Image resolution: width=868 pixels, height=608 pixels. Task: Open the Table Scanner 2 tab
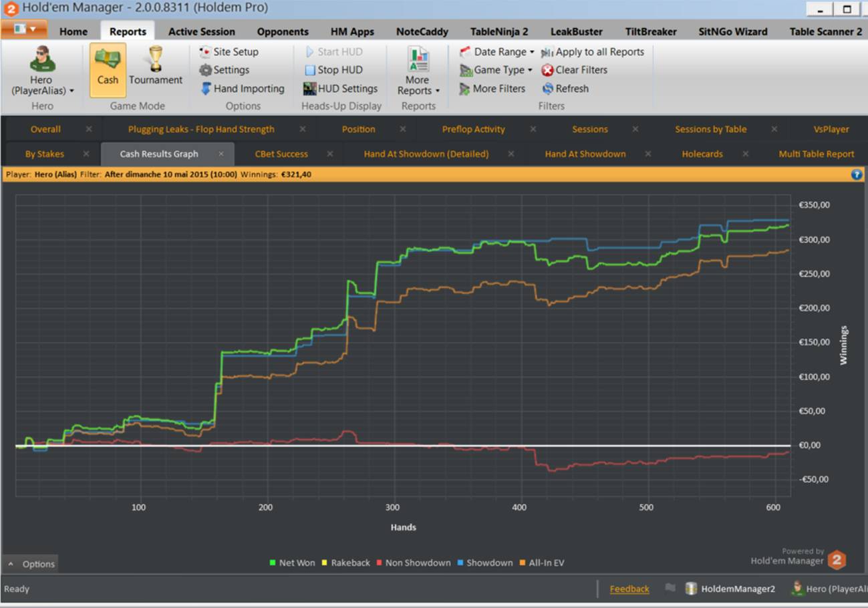pos(825,31)
